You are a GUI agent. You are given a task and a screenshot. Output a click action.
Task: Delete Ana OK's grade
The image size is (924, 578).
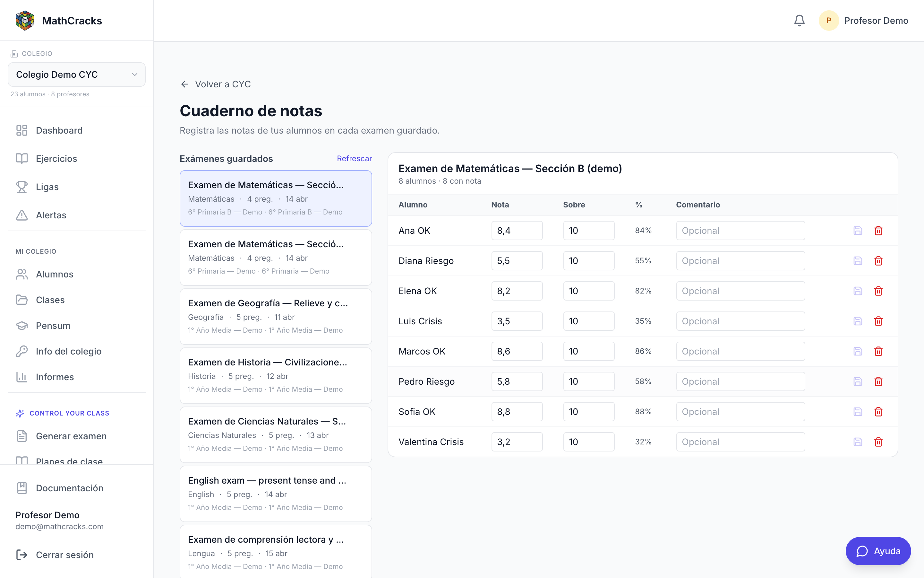click(x=878, y=231)
